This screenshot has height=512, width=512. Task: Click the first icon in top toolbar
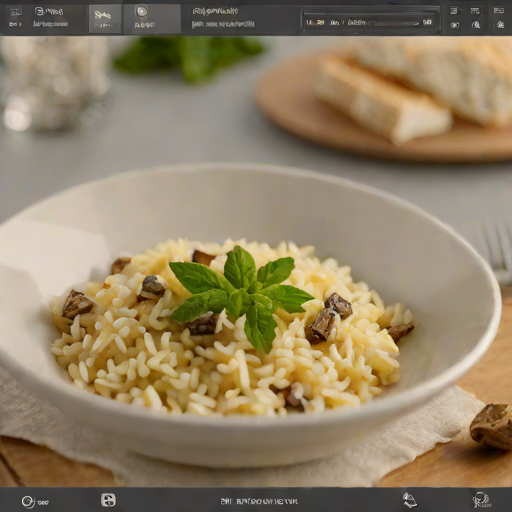(x=14, y=12)
